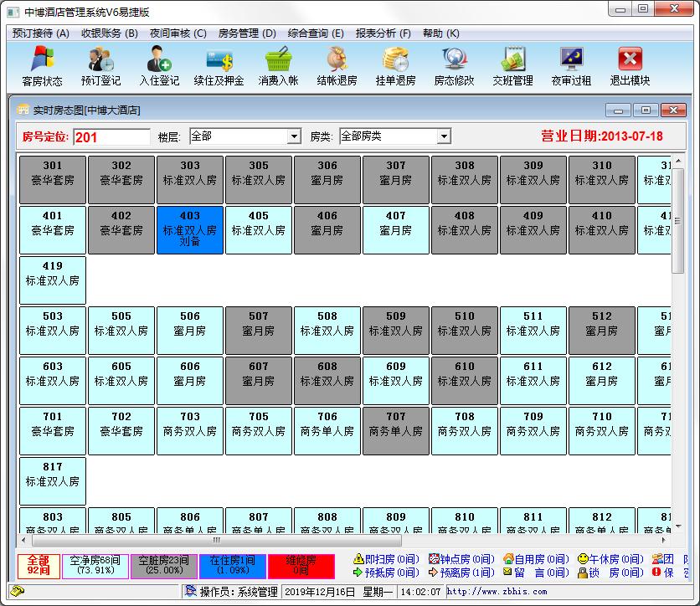Select room 702 豪华套房
Image resolution: width=700 pixels, height=606 pixels.
pyautogui.click(x=121, y=430)
